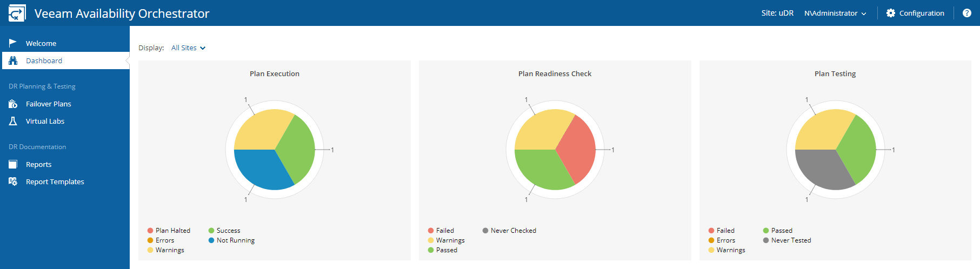
Task: Toggle Passed legend in Plan Testing
Action: pos(777,231)
